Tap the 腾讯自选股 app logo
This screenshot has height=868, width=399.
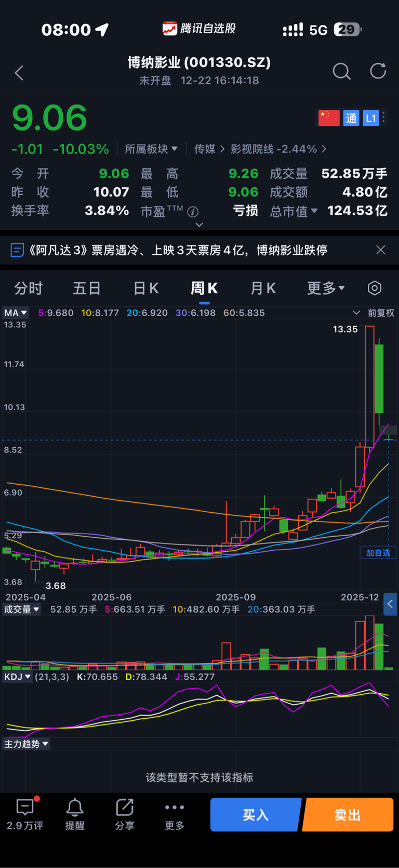199,29
